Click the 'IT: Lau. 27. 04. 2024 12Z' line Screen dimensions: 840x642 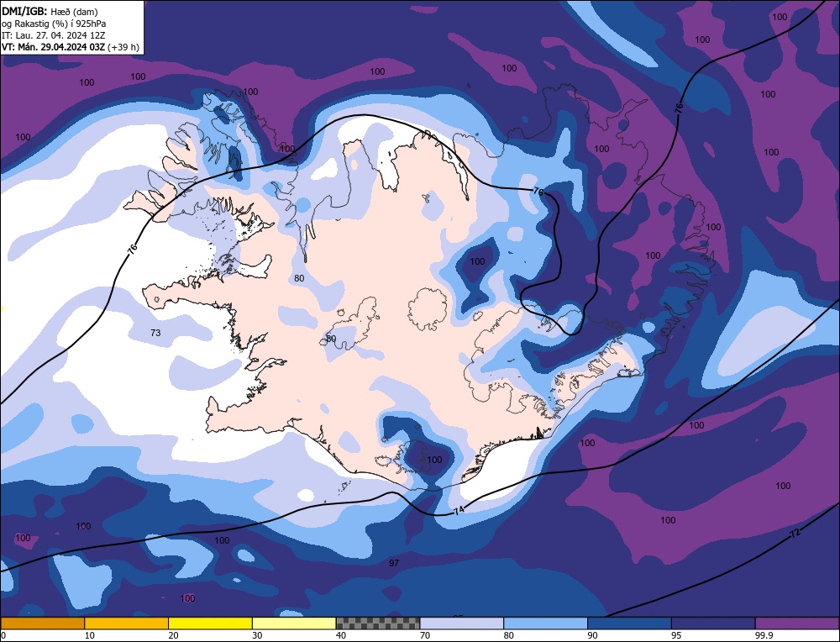pos(54,35)
